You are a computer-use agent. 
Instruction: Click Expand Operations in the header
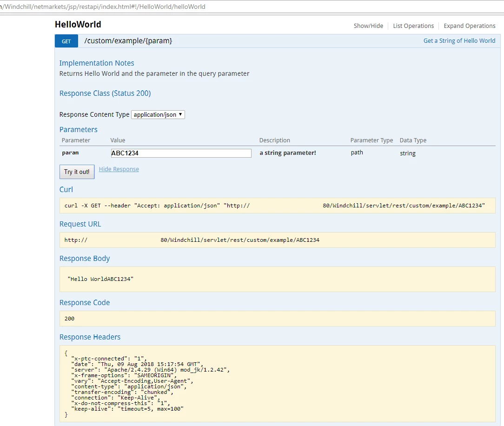tap(469, 26)
